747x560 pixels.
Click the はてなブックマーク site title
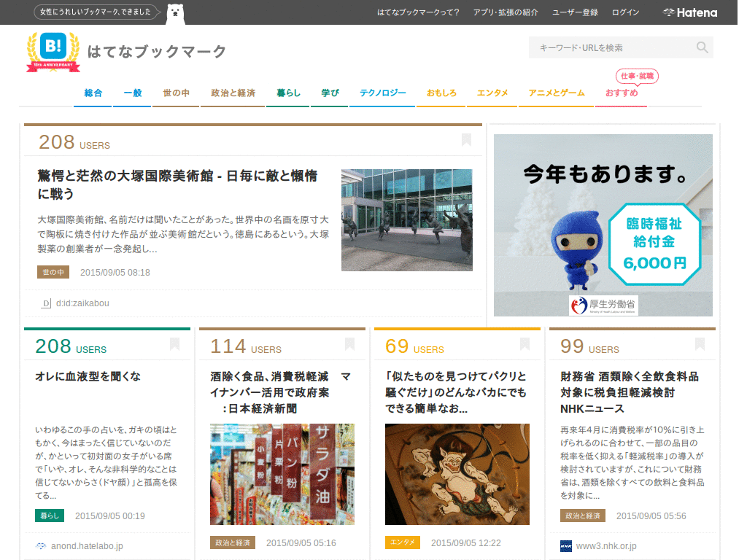156,52
